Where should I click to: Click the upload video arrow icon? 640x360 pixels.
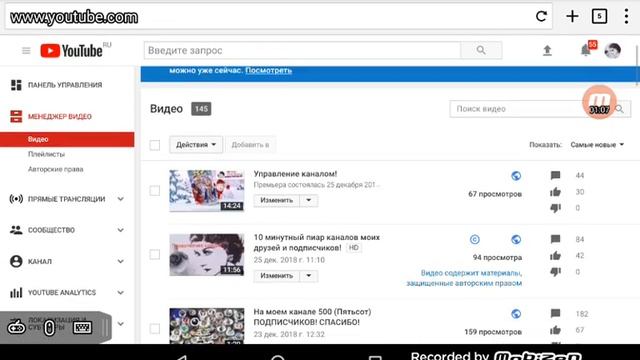click(x=547, y=51)
